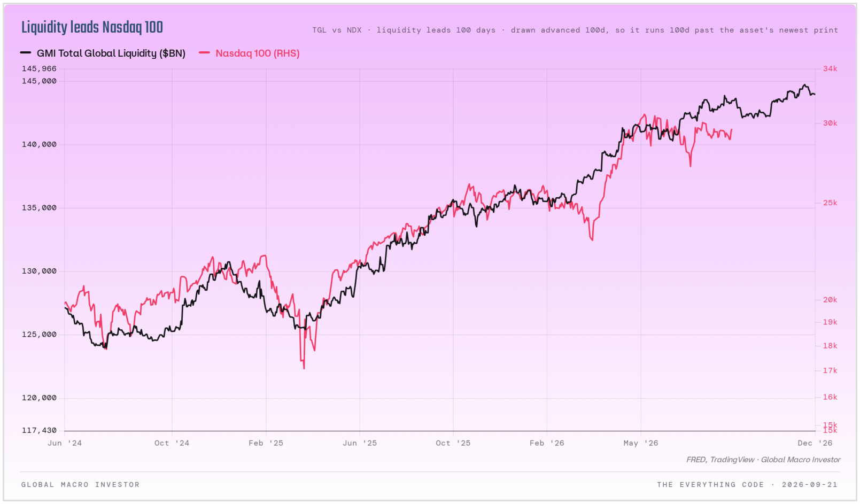The height and width of the screenshot is (504, 860).
Task: Toggle the 'Nasdaq 100 (RHS)' legend label
Action: (x=258, y=53)
